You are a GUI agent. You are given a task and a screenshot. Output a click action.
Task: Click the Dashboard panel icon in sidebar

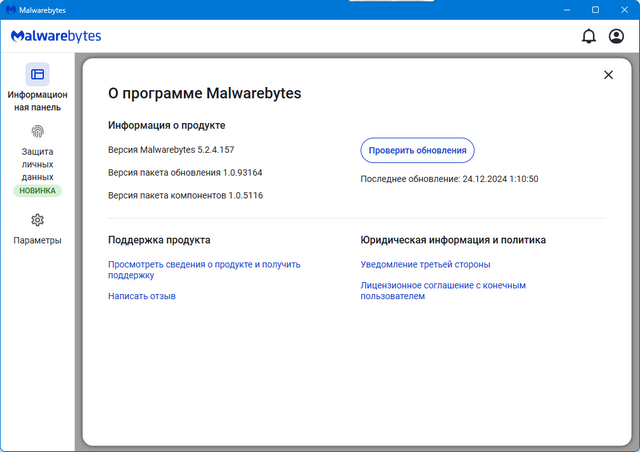point(37,74)
